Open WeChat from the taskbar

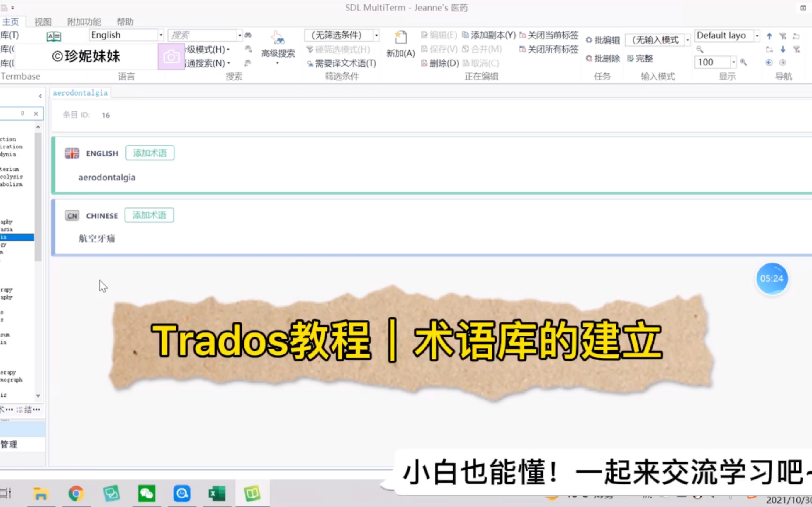(146, 494)
